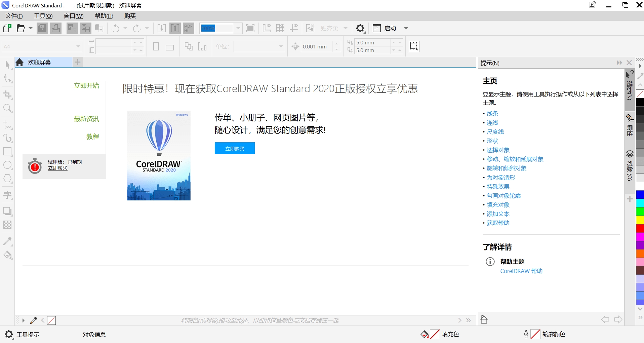Select the Pick tool in the toolbox

click(x=7, y=64)
